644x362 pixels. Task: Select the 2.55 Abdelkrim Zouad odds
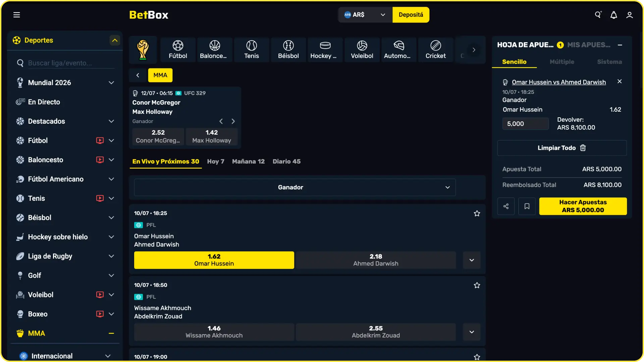376,332
